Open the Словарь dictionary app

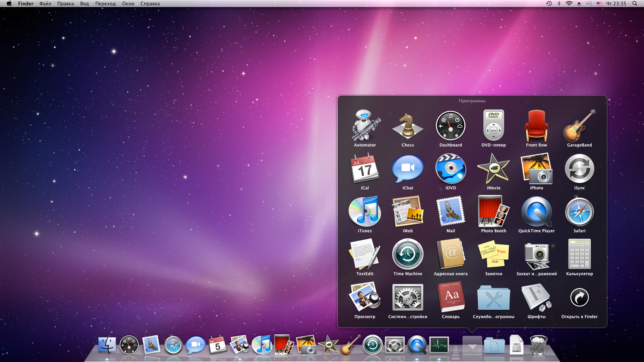[x=450, y=298]
